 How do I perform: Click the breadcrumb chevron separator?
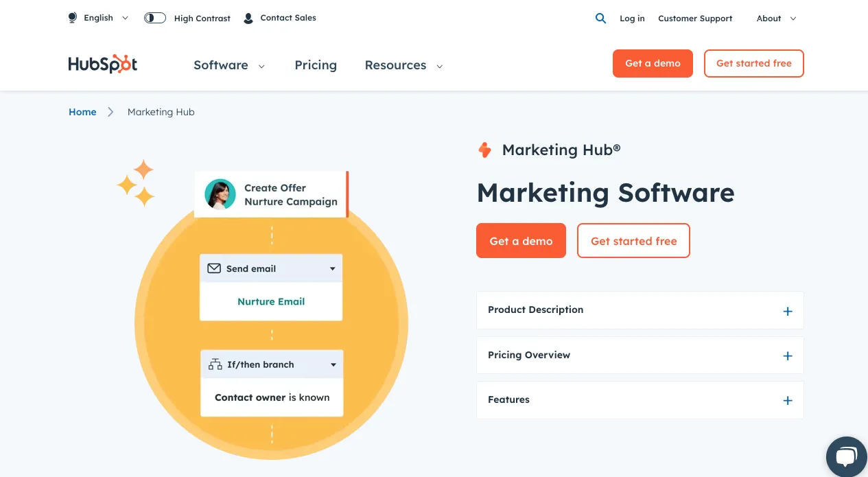click(x=110, y=112)
